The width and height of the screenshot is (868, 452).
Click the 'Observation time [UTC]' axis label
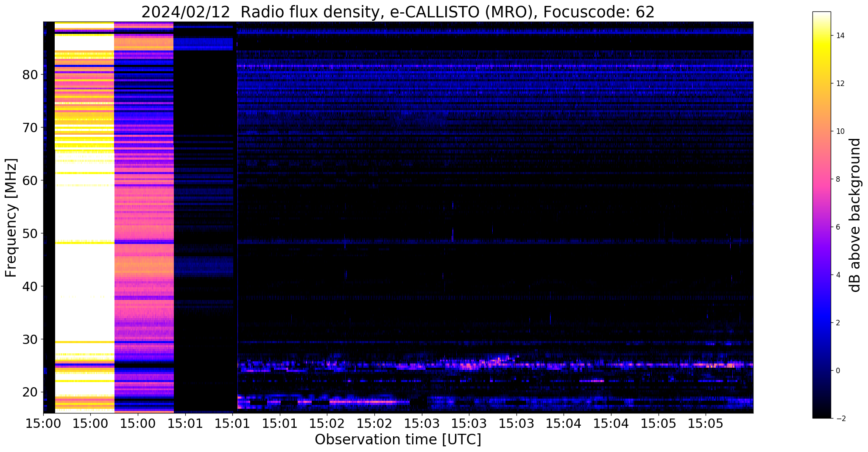(x=398, y=440)
